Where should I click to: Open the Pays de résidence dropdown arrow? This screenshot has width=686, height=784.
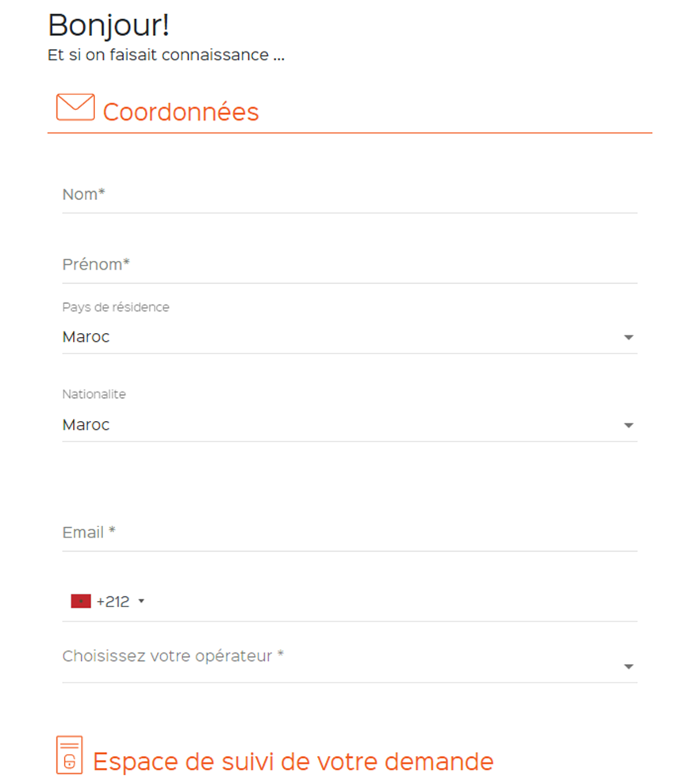[x=629, y=338]
